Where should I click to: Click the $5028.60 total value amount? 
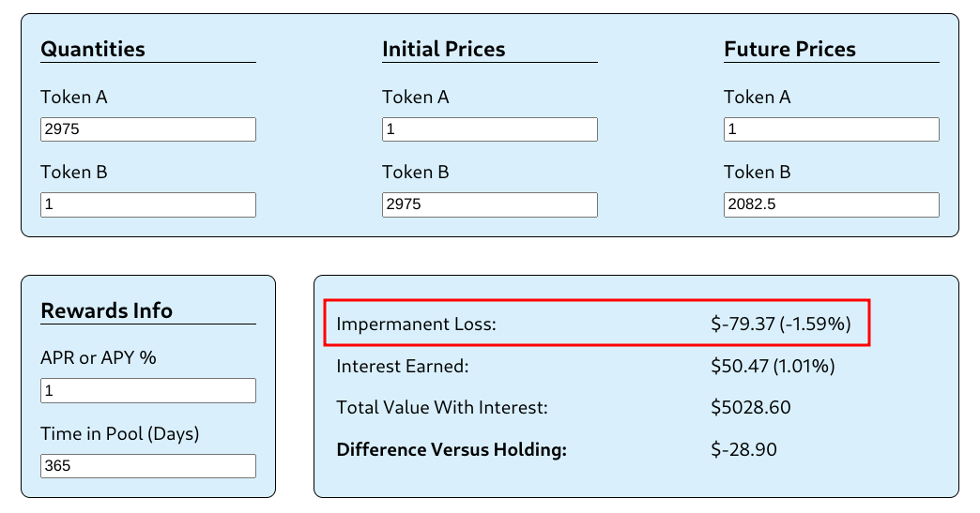point(751,408)
